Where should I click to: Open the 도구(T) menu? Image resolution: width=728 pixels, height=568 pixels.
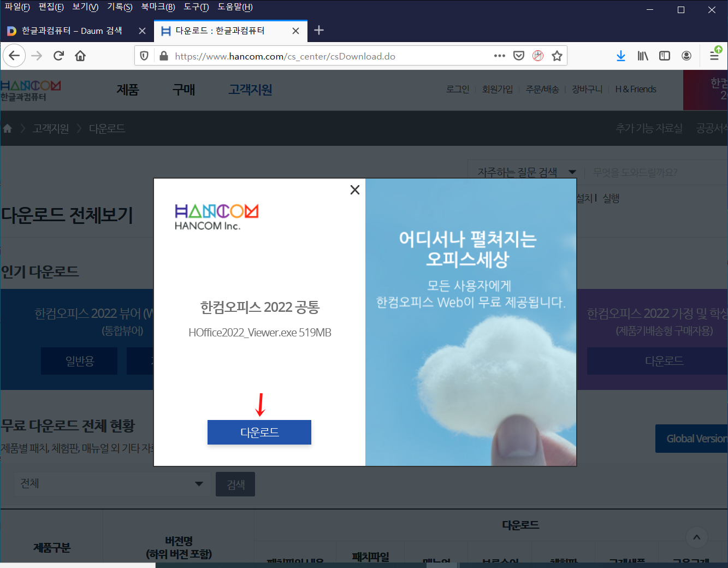coord(196,7)
